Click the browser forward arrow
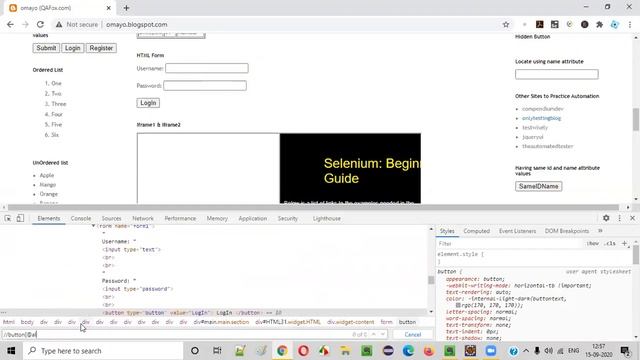The height and width of the screenshot is (360, 640). (x=25, y=24)
